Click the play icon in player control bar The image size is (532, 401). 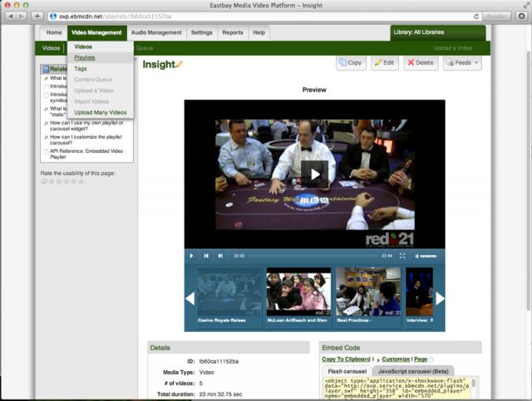point(191,256)
